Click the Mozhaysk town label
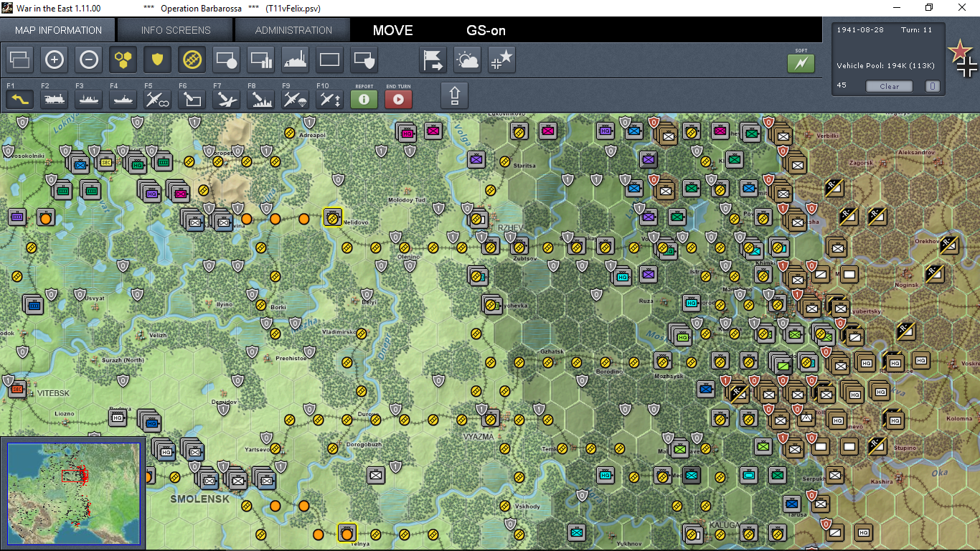 [x=667, y=376]
